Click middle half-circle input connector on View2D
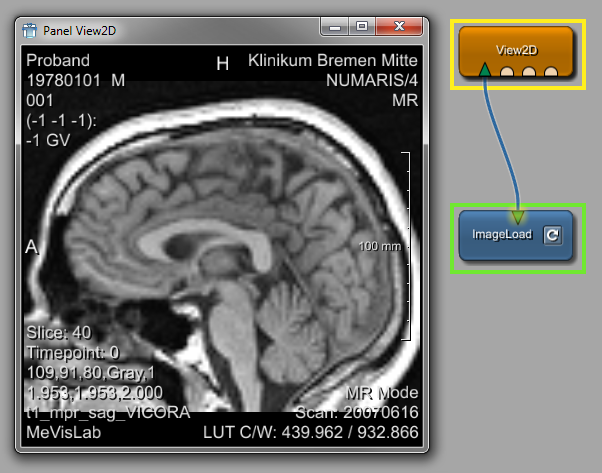 [530, 72]
